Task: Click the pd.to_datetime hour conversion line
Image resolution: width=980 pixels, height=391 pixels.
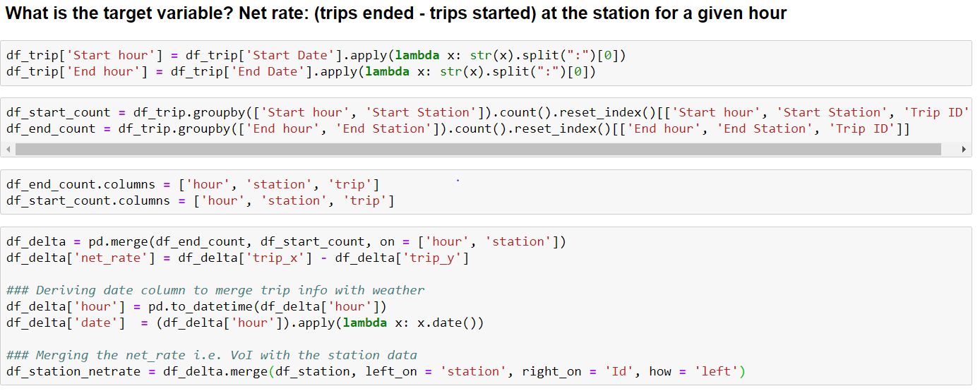Action: click(197, 306)
